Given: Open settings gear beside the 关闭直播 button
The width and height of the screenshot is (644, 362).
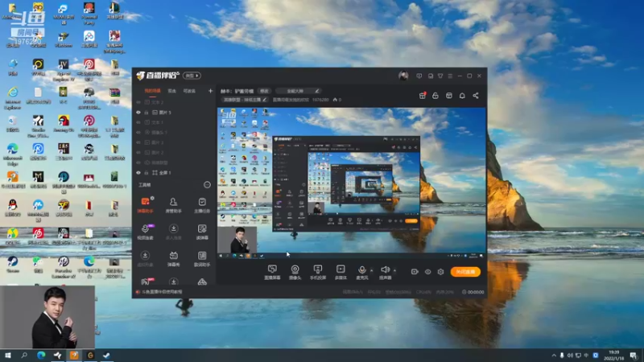Looking at the screenshot, I should pyautogui.click(x=440, y=272).
